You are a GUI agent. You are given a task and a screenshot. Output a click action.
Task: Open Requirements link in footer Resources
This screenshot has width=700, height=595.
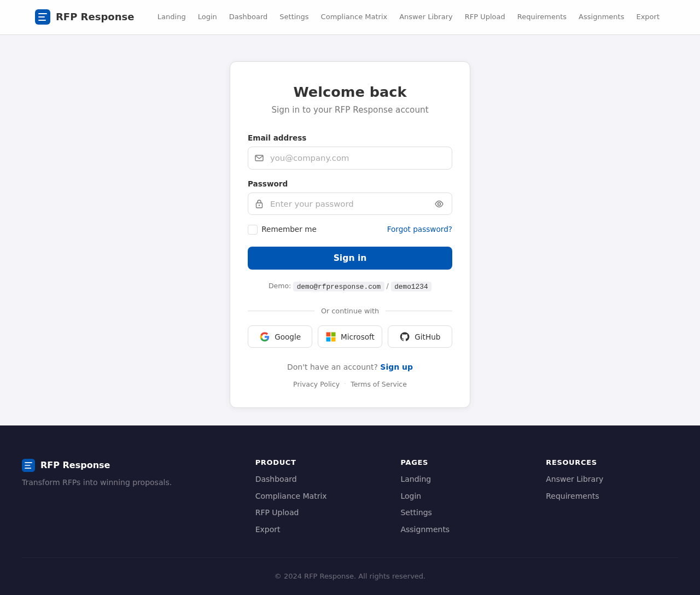pos(573,496)
